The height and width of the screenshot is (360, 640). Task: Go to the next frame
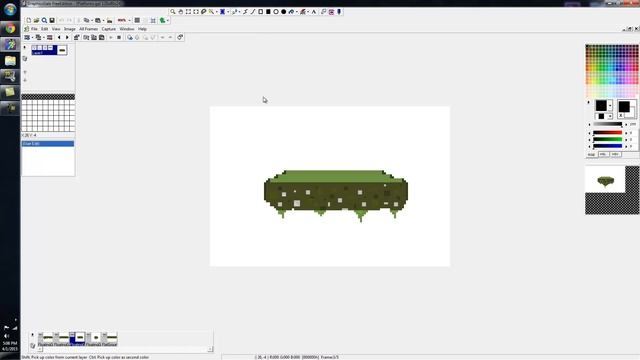point(67,38)
